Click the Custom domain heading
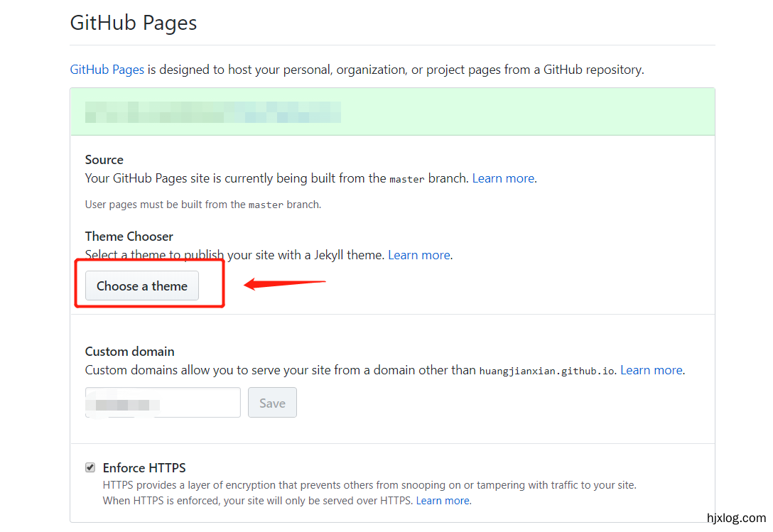The width and height of the screenshot is (773, 532). [x=129, y=351]
